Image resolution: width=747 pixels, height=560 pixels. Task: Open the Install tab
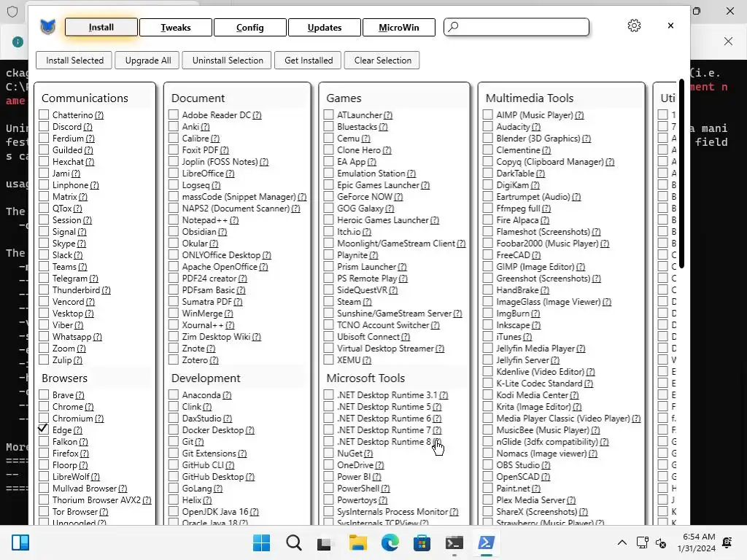pyautogui.click(x=101, y=27)
